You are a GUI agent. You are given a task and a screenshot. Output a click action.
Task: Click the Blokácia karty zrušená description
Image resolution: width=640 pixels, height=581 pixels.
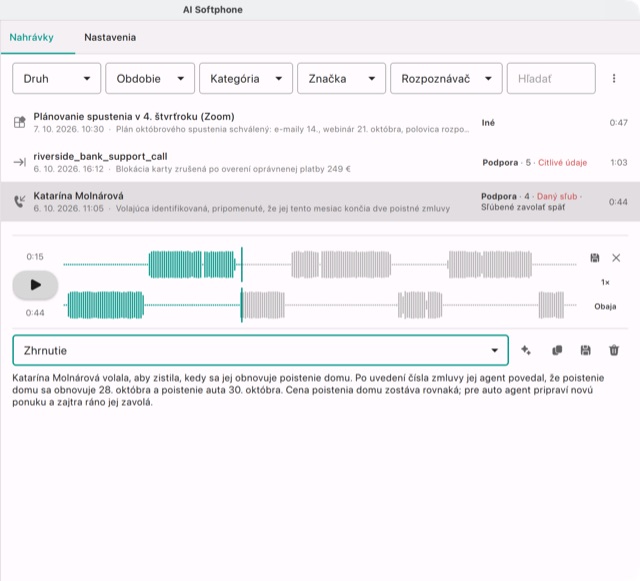pyautogui.click(x=233, y=169)
